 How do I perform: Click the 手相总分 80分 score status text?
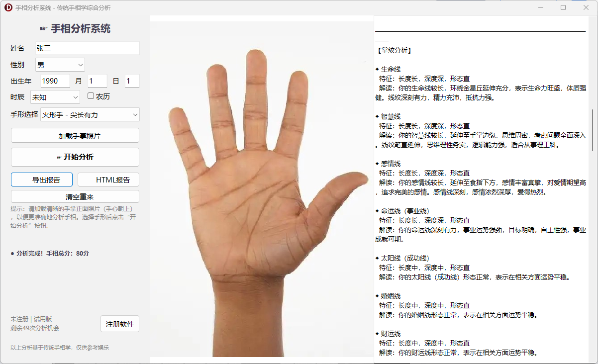click(x=50, y=253)
